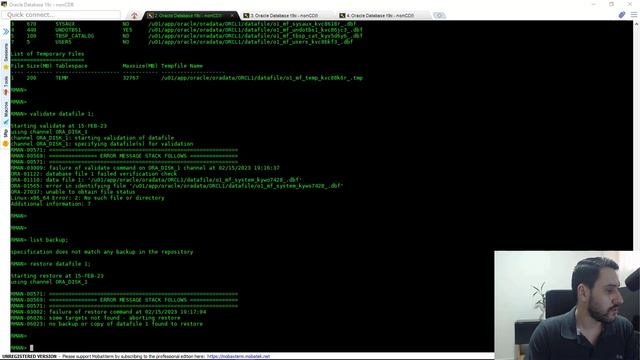Click the MobaXterm app icon in title bar
The width and height of the screenshot is (640, 360).
[4, 4]
